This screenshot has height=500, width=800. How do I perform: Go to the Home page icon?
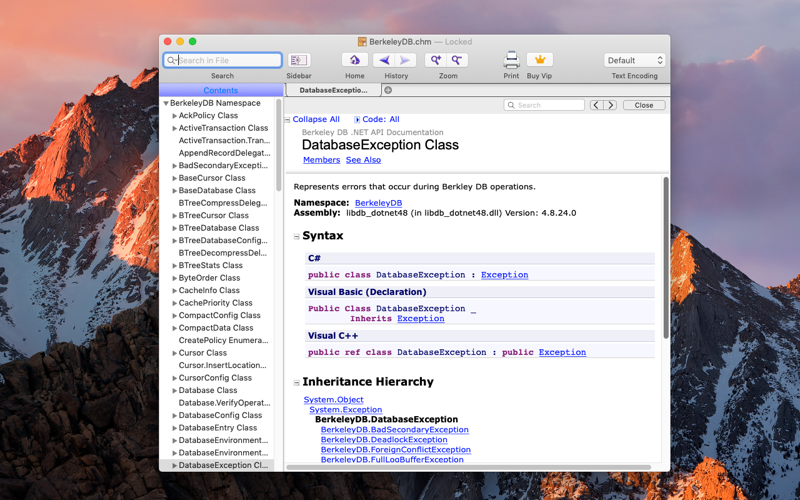355,60
